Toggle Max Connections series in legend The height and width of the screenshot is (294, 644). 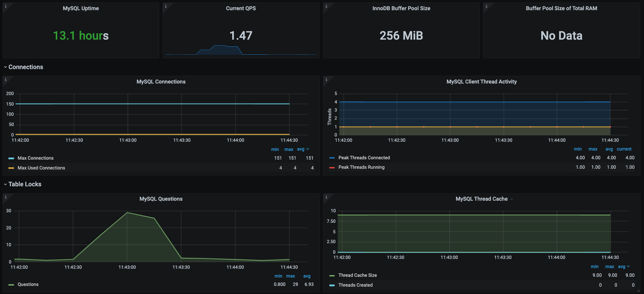(x=35, y=158)
